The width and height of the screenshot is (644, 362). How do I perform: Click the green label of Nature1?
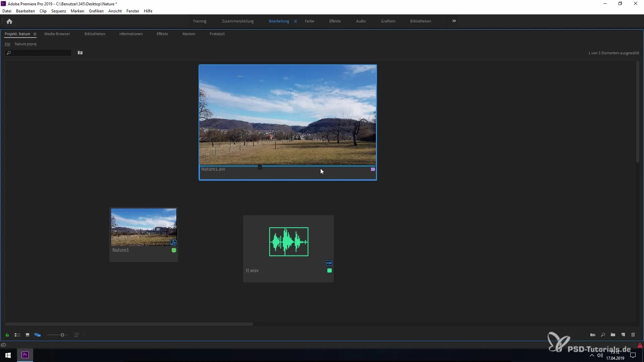(x=174, y=250)
